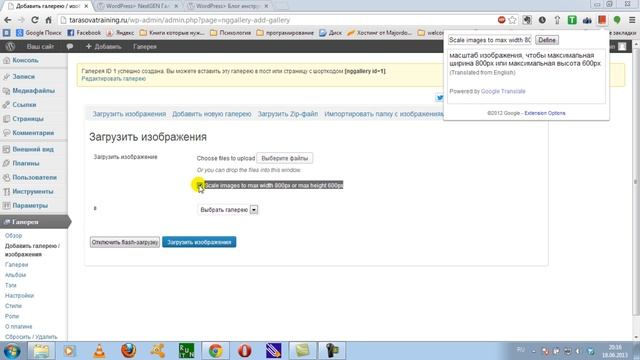Image resolution: width=640 pixels, height=360 pixels.
Task: Open Инструменты in the sidebar menu
Action: point(33,191)
